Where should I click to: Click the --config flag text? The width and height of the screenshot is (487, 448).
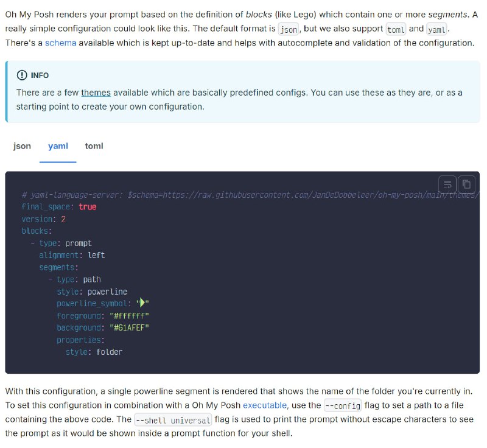click(343, 406)
